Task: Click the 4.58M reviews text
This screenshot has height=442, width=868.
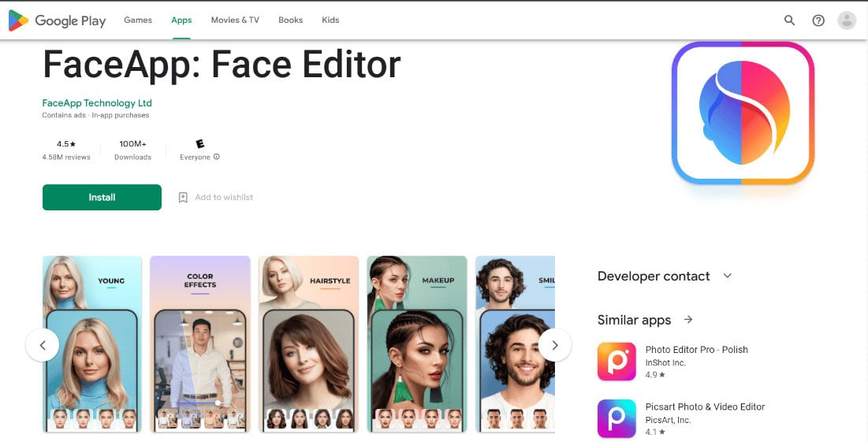Action: [66, 157]
